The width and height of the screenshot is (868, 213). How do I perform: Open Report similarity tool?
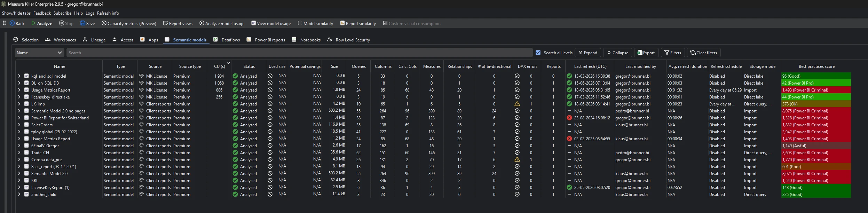358,23
